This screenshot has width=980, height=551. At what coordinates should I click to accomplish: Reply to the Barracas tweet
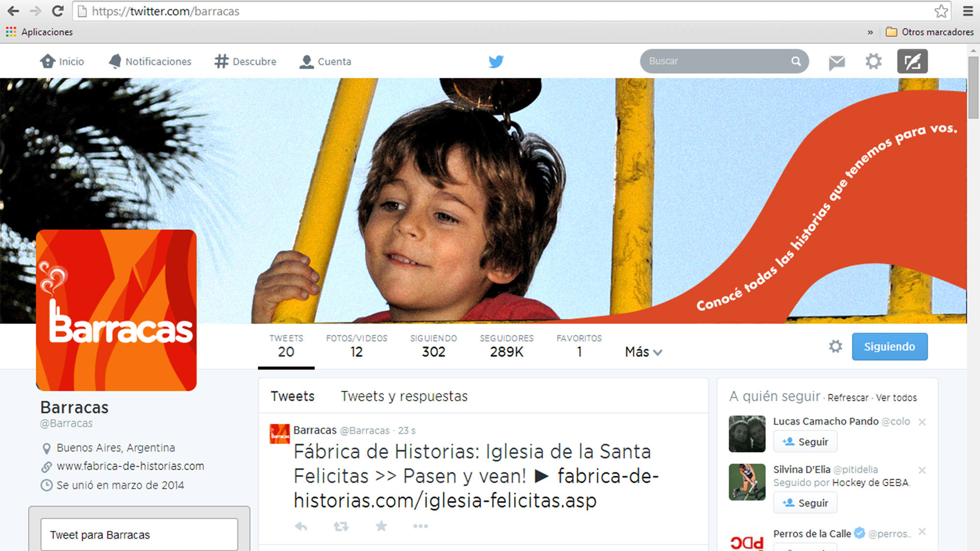click(301, 527)
